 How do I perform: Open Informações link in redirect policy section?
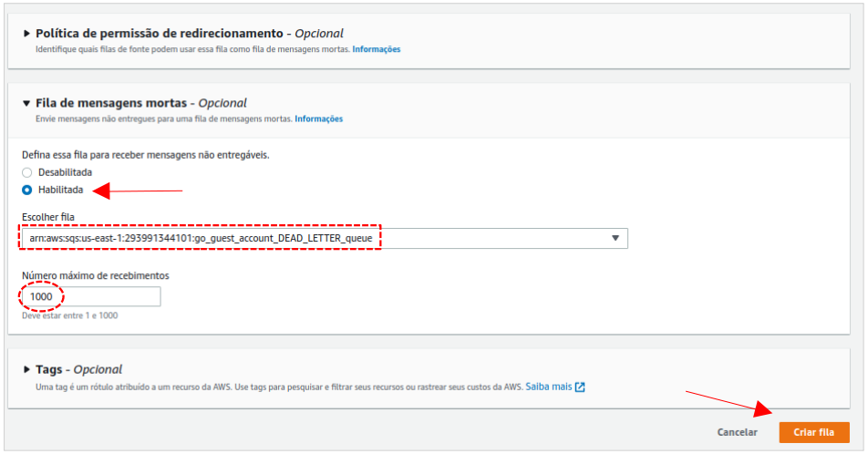(376, 49)
